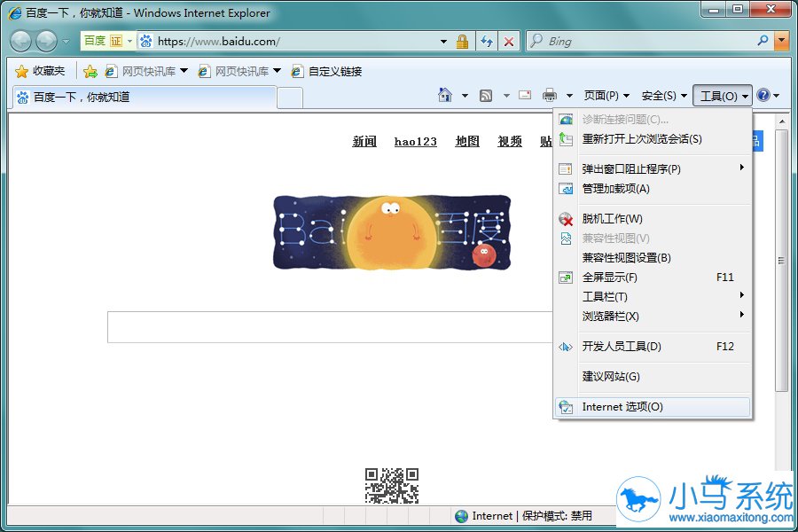
Task: Click the Home page icon
Action: click(445, 95)
